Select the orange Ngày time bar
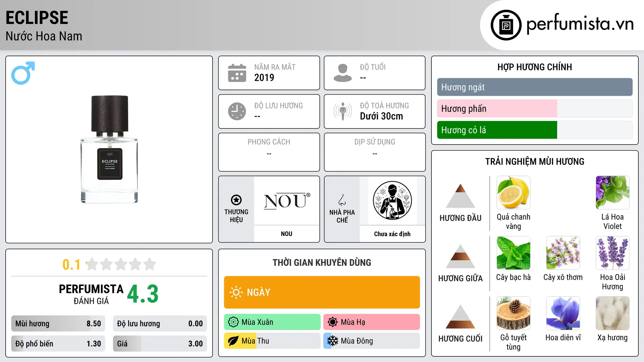Screen dimensions: 644x362 click(x=322, y=292)
